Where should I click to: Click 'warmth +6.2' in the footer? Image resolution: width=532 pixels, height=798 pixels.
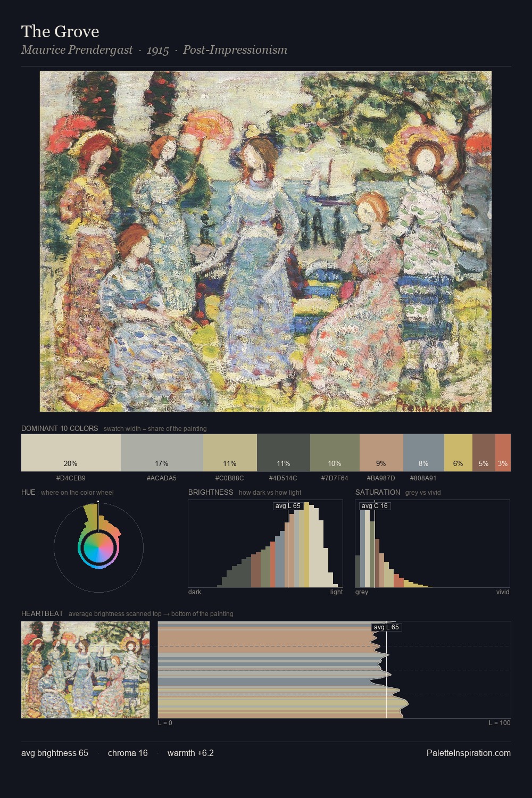point(190,753)
